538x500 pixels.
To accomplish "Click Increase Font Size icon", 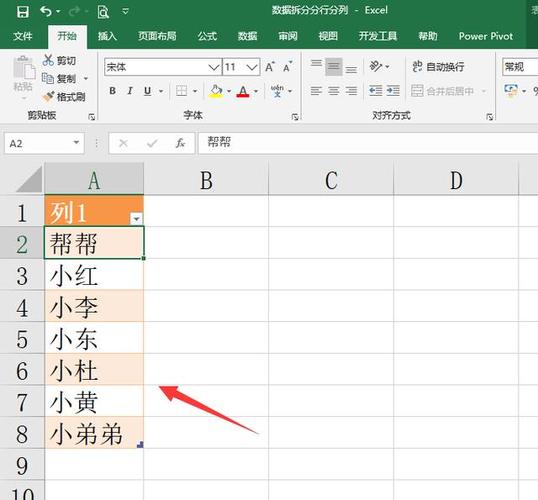I will point(270,67).
